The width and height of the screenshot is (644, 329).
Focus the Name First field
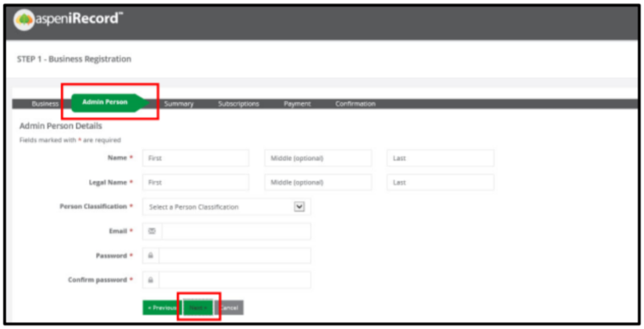click(x=195, y=158)
